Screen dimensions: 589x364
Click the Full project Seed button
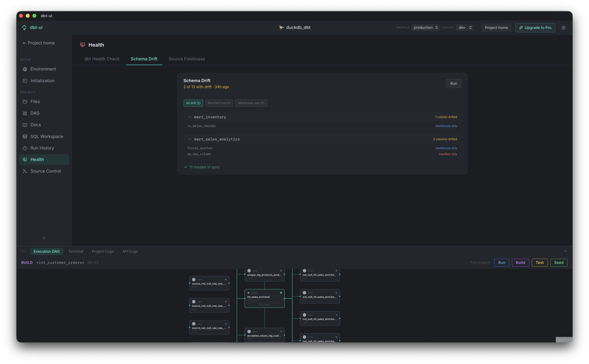coord(559,262)
